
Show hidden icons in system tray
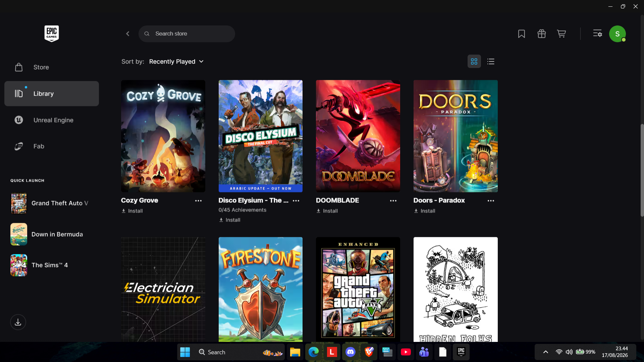[546, 352]
